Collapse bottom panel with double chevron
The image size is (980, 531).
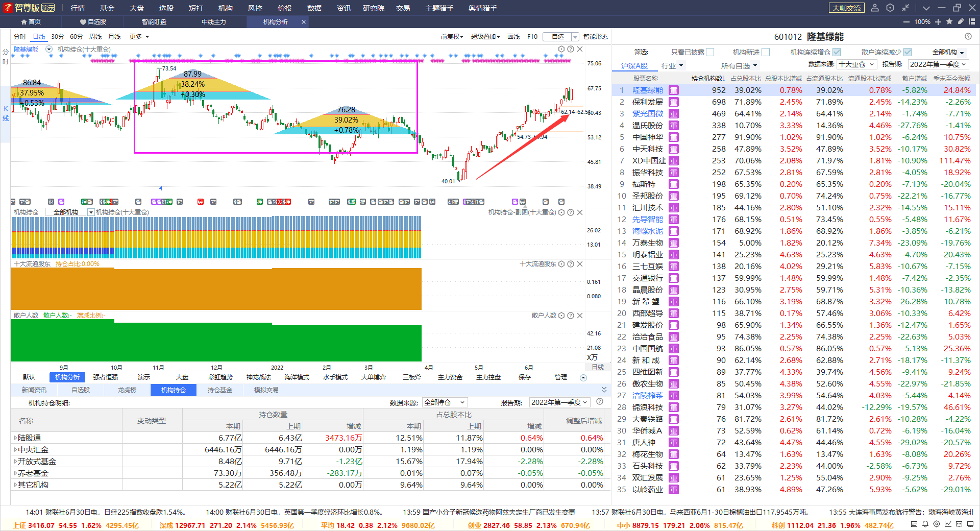click(x=604, y=390)
